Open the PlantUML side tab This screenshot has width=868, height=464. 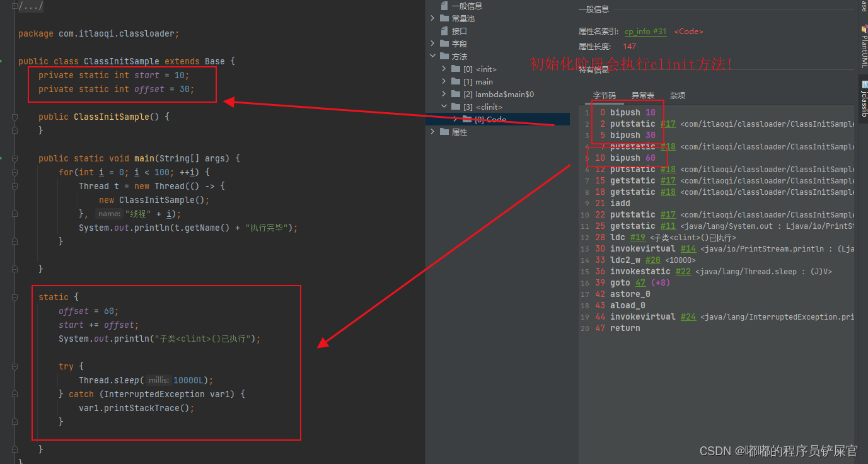(x=864, y=47)
